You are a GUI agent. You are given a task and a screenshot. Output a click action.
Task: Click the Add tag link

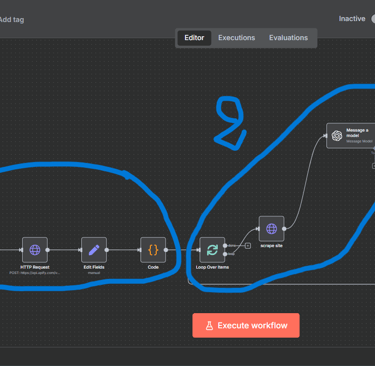pyautogui.click(x=12, y=20)
